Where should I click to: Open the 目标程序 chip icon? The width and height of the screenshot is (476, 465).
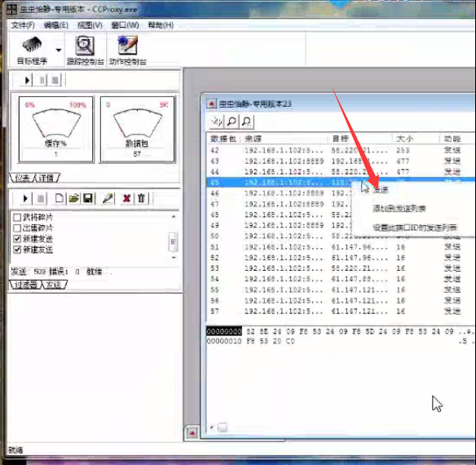32,45
